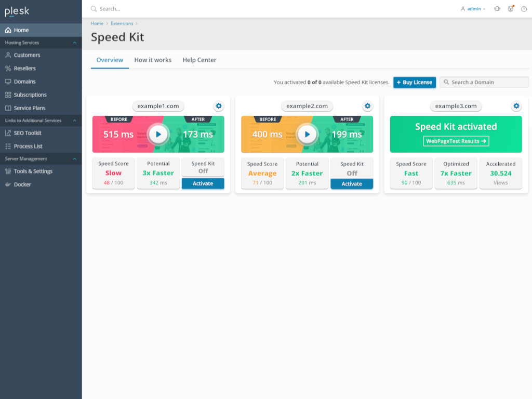Open the admin user dropdown
The image size is (532, 399).
coord(473,9)
